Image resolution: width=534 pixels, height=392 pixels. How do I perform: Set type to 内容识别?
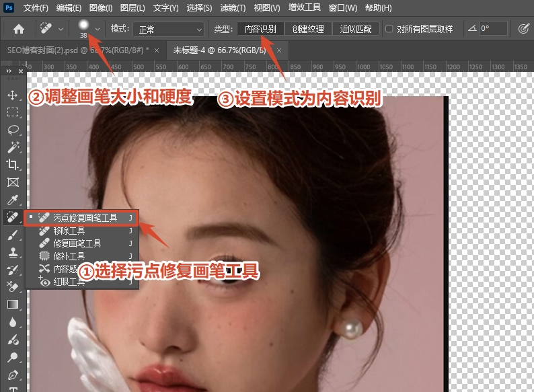tap(260, 29)
